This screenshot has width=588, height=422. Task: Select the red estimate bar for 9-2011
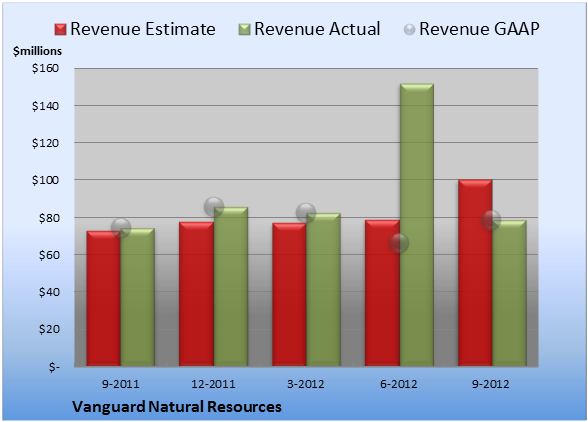[x=104, y=299]
